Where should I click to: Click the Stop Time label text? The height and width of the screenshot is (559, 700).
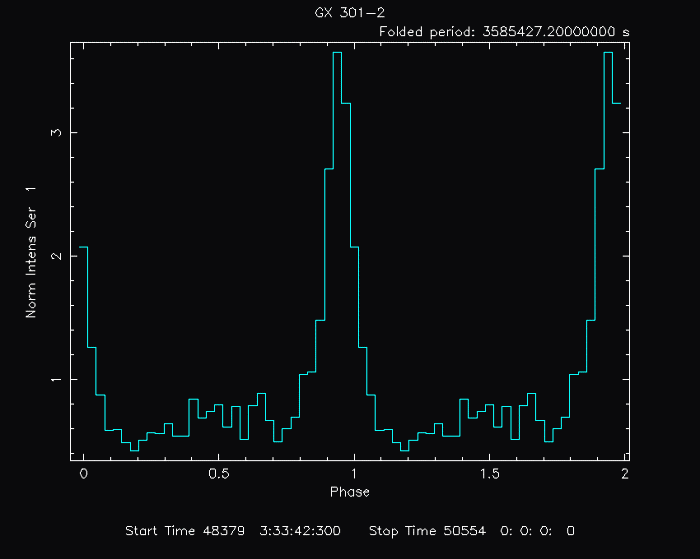tap(404, 530)
